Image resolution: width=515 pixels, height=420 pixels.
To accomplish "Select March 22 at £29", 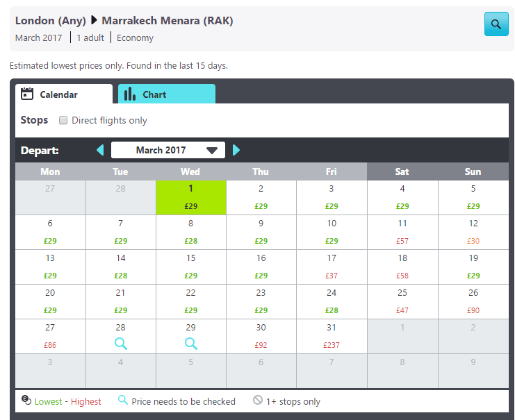I will click(191, 302).
